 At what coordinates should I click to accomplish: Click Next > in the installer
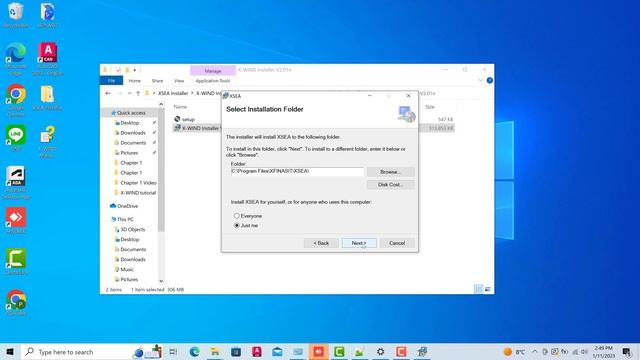(x=359, y=243)
